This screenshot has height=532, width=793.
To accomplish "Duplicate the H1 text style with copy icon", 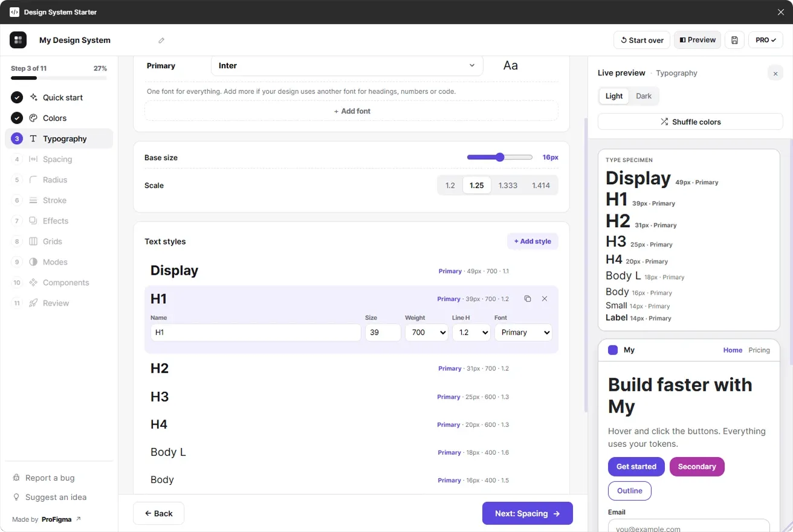I will pos(528,299).
